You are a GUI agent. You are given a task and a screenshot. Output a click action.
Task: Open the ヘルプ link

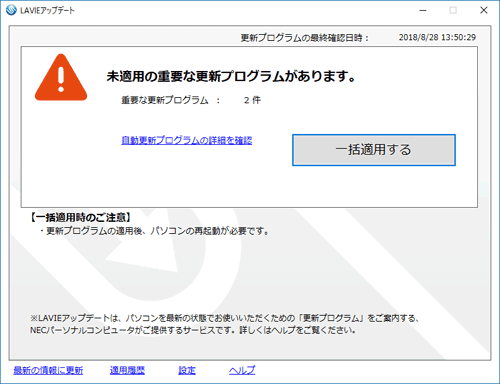[x=242, y=370]
